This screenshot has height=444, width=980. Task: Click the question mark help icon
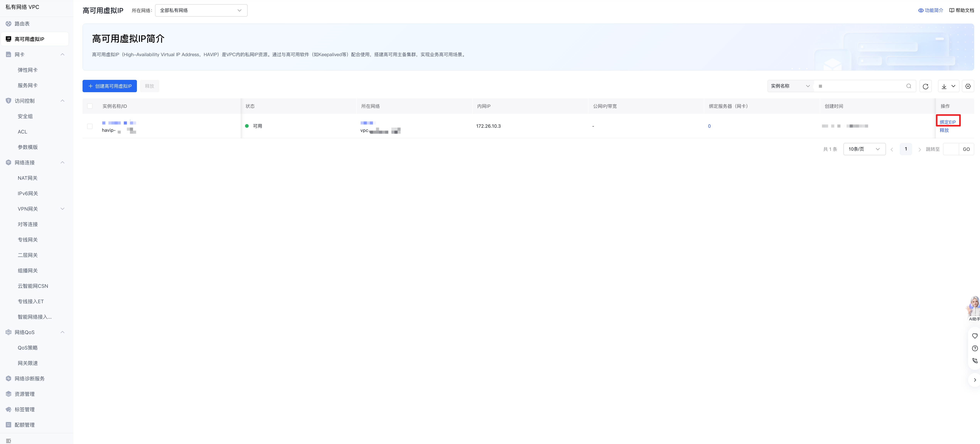(x=975, y=348)
